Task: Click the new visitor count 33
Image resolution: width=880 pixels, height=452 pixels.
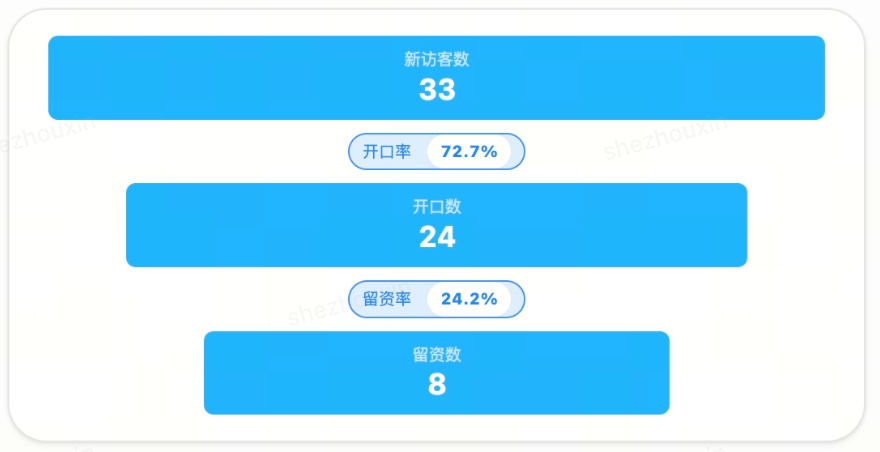Action: (436, 90)
